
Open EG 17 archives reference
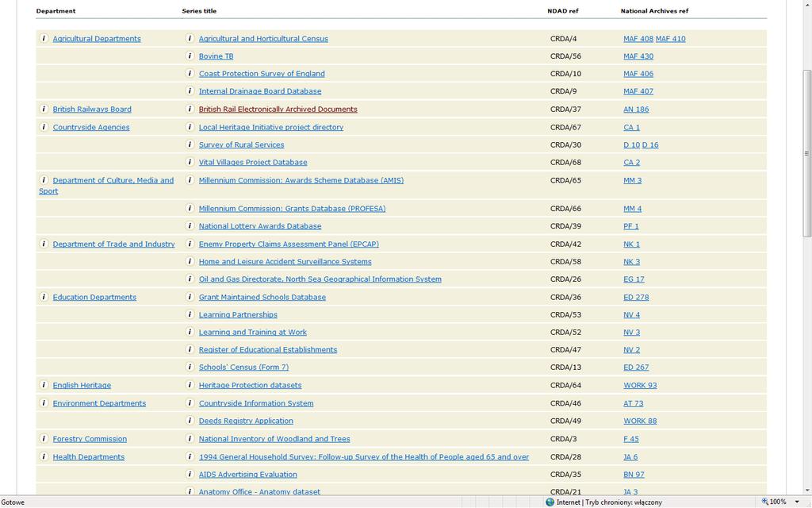pyautogui.click(x=634, y=279)
